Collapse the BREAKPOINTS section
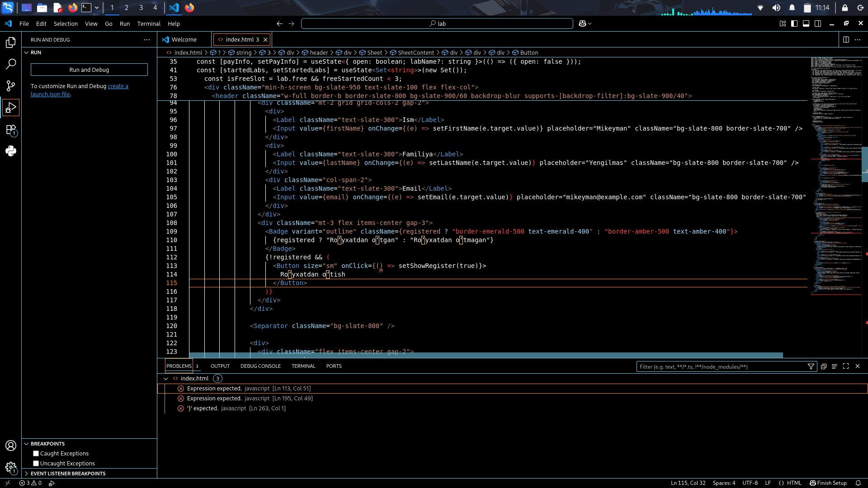This screenshot has height=488, width=868. (26, 444)
